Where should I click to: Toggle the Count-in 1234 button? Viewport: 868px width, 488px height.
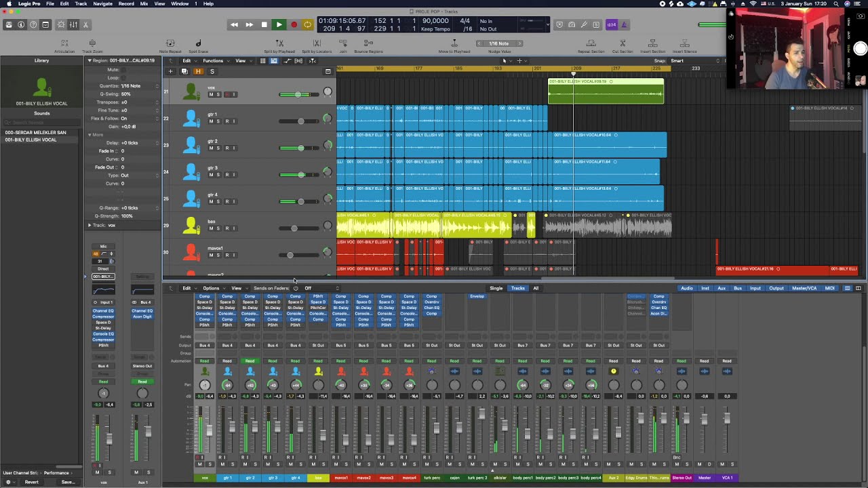[612, 25]
